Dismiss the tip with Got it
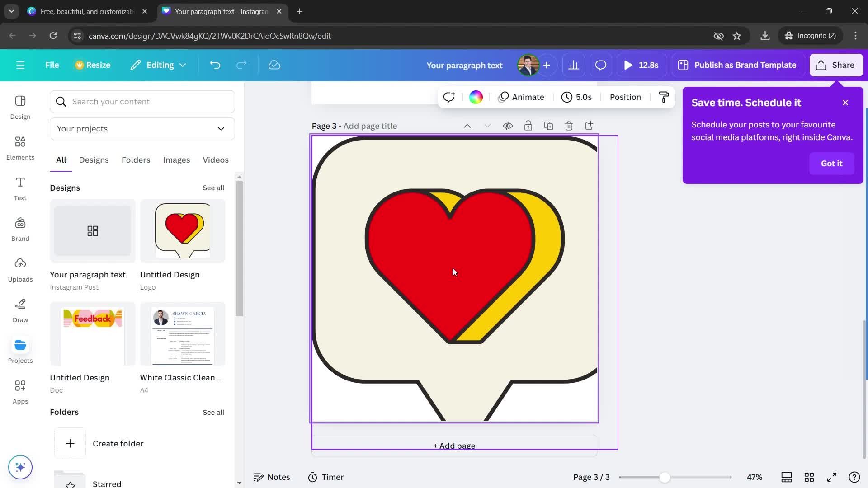This screenshot has width=868, height=488. click(831, 164)
